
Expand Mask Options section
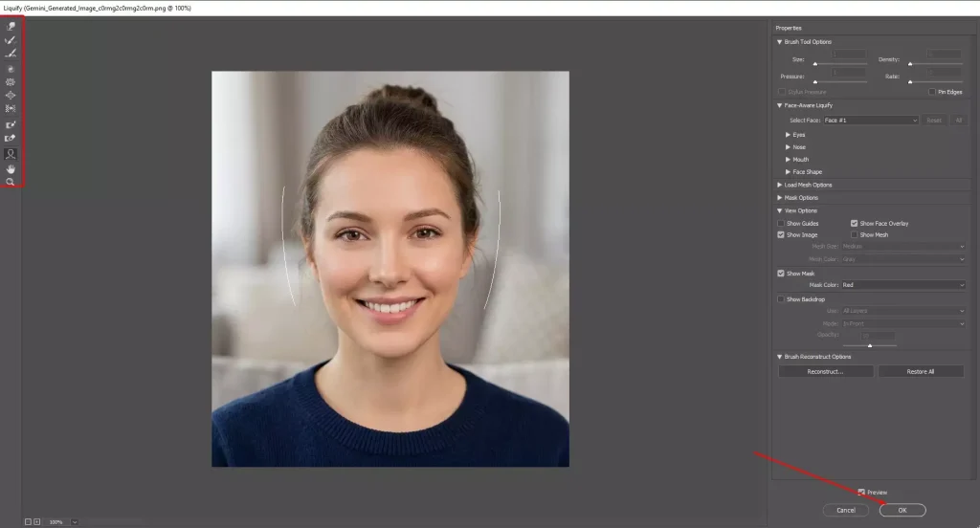[779, 198]
